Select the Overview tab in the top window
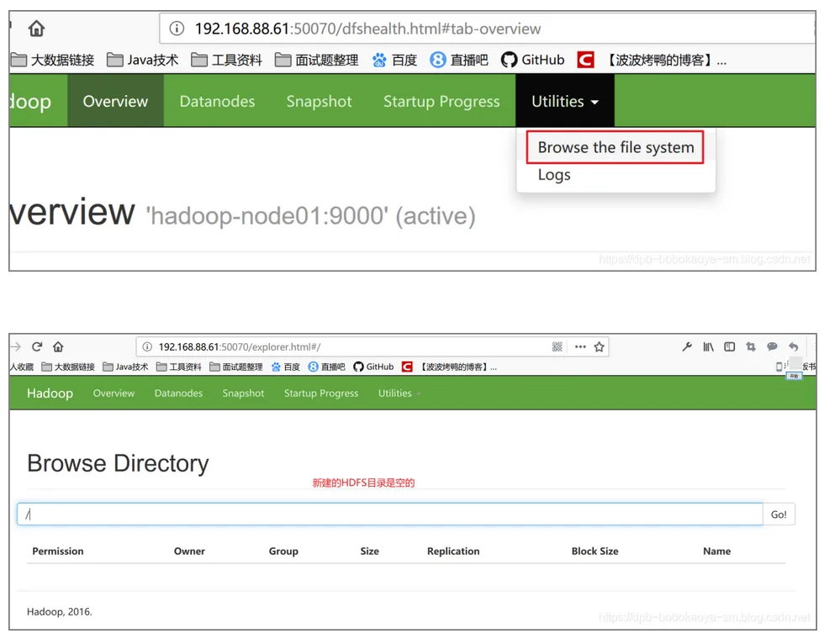This screenshot has height=644, width=824. (115, 101)
